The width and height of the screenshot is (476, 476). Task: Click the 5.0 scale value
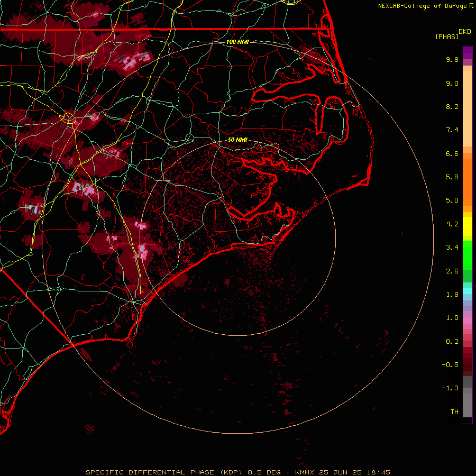[452, 200]
